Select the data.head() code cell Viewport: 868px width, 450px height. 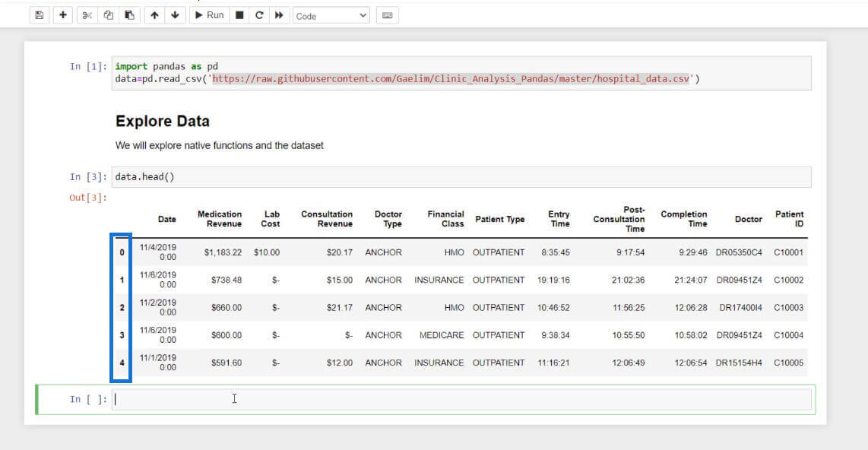(x=461, y=177)
